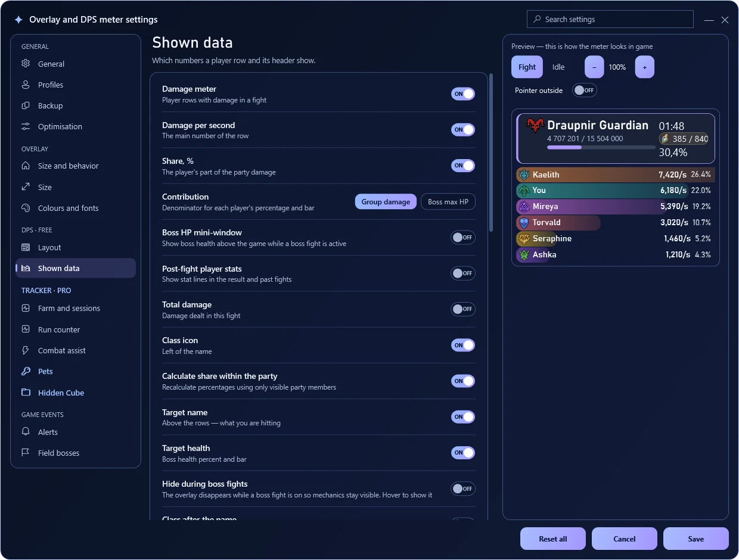Turn on Total damage switch
The image size is (739, 560).
(463, 309)
